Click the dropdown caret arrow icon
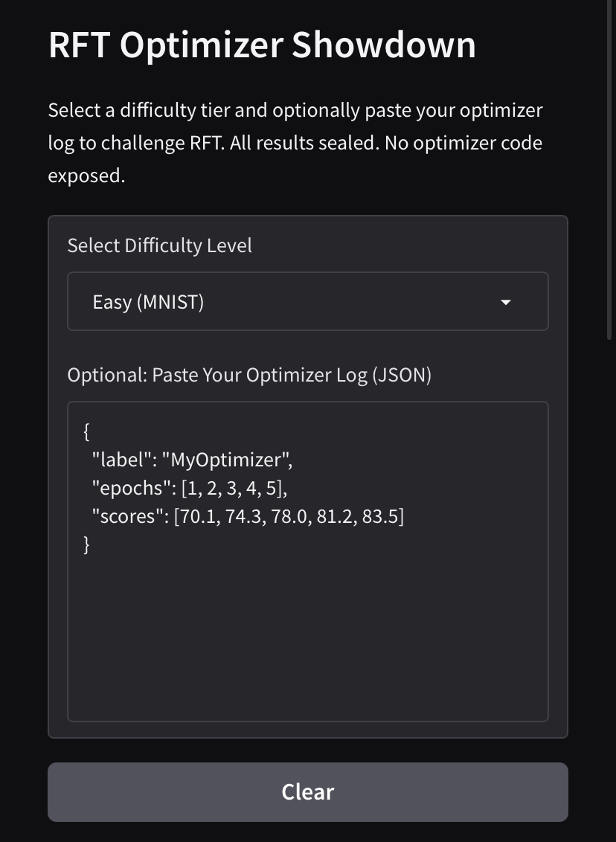616x842 pixels. [x=506, y=302]
